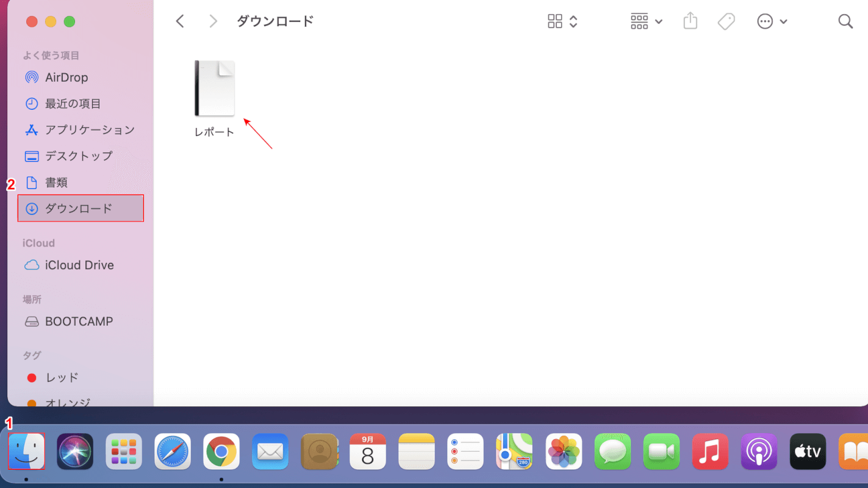Screen dimensions: 868x488
Task: Launch Siri from the Dock
Action: coord(75,451)
